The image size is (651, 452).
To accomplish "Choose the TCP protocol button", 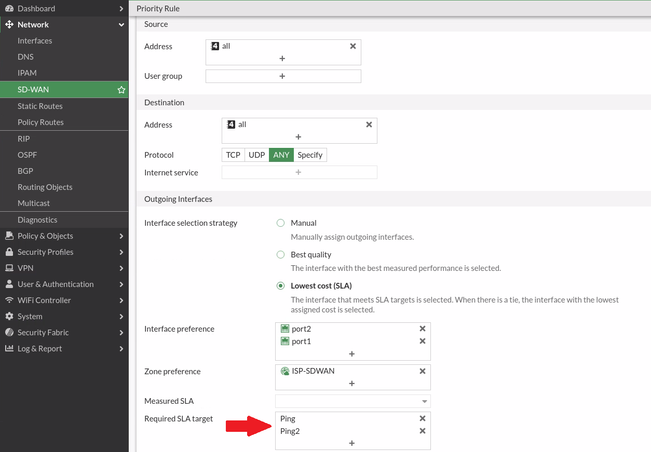I will pyautogui.click(x=233, y=155).
